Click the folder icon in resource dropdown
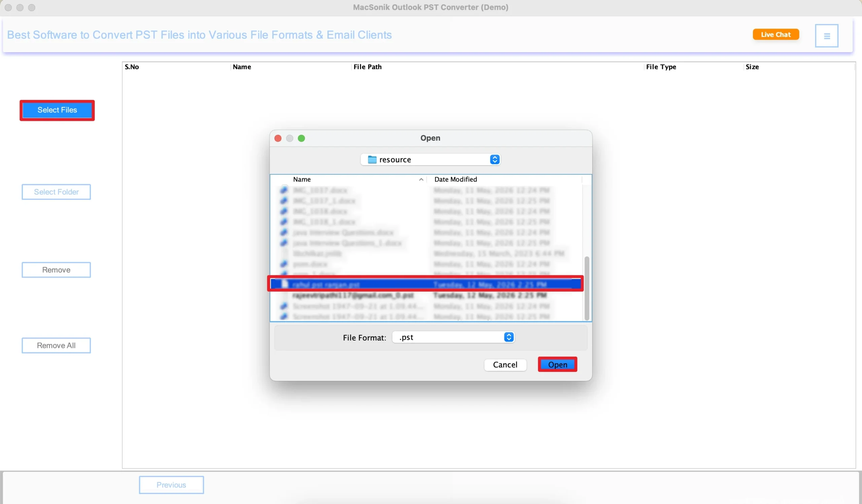Image resolution: width=862 pixels, height=504 pixels. (372, 159)
